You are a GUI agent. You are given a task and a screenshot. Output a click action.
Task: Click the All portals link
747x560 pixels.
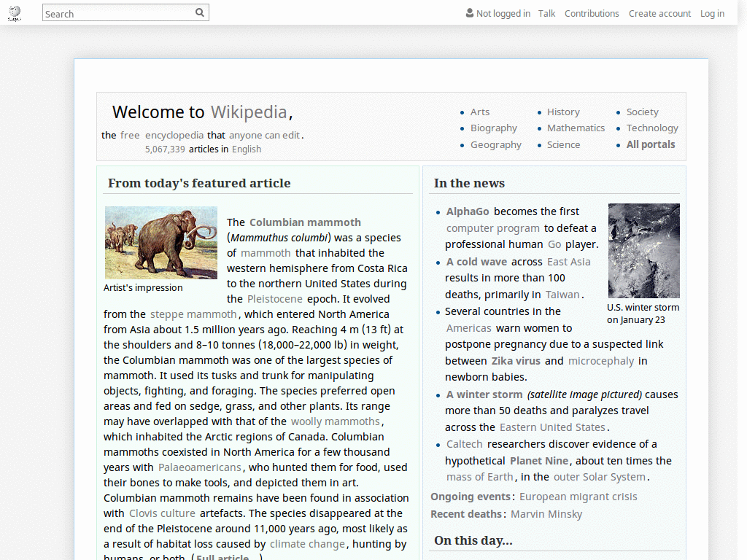pyautogui.click(x=650, y=144)
